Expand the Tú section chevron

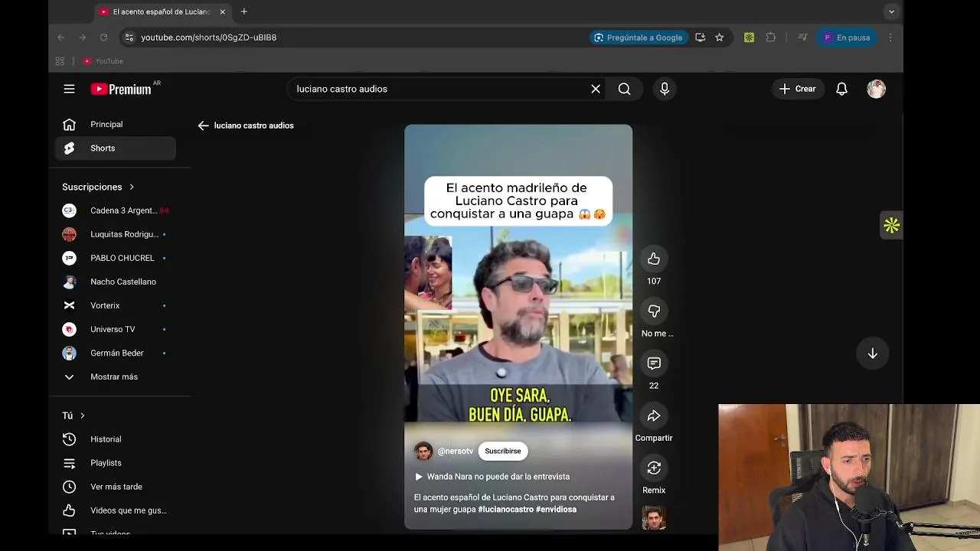82,416
